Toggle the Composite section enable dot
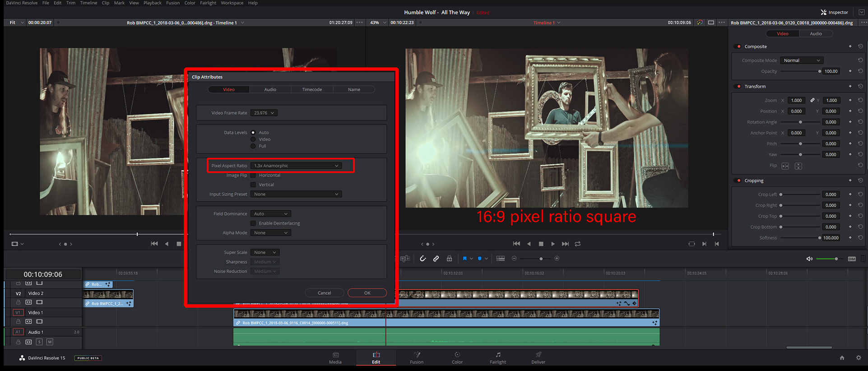This screenshot has height=371, width=868. 739,46
